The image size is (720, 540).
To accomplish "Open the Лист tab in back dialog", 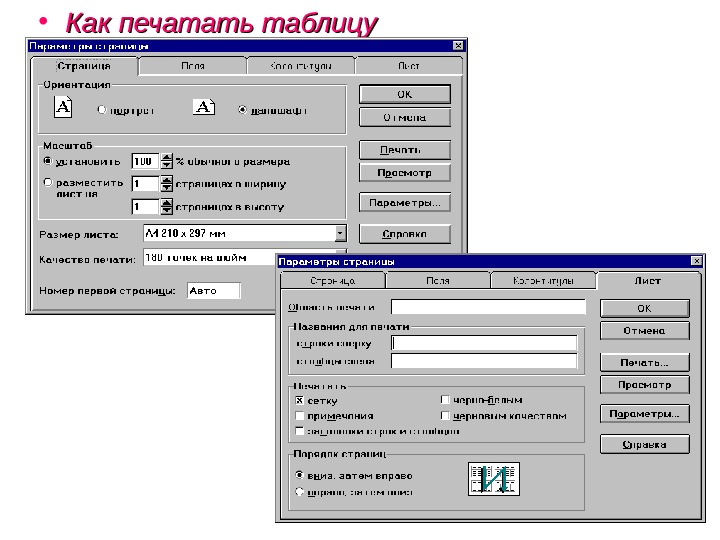I will click(409, 66).
